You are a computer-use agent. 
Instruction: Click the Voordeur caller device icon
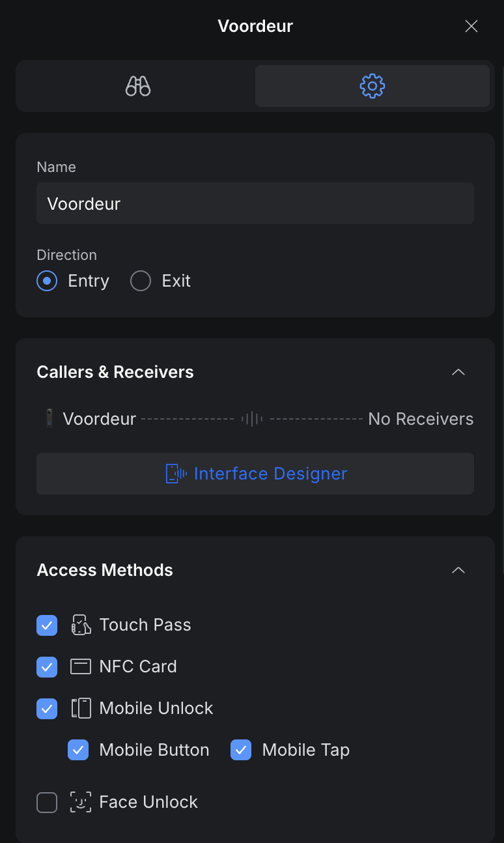click(x=49, y=419)
